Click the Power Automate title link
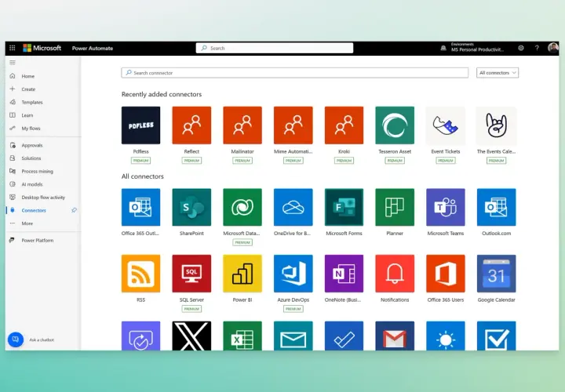Screen dimensions: 565x392 [93, 49]
